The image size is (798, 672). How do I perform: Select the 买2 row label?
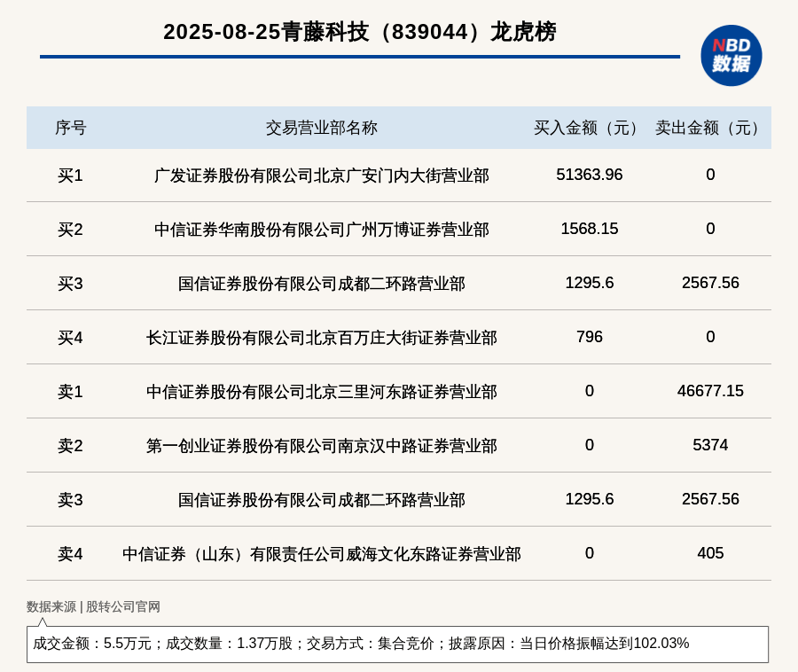[70, 230]
